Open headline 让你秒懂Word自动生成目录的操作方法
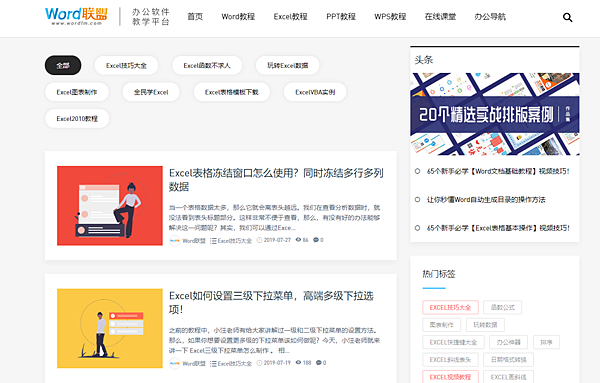 point(486,199)
